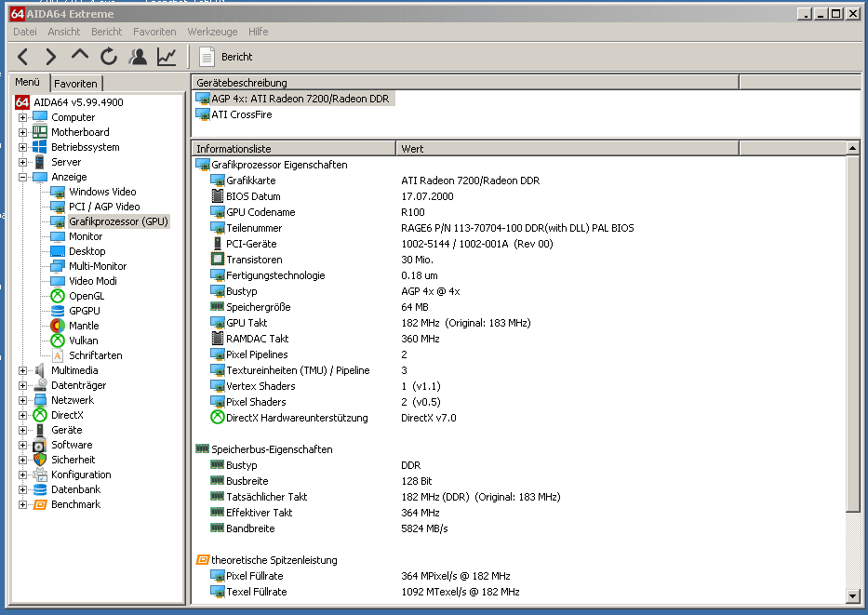868x615 pixels.
Task: Expand the Geräte tree node
Action: (x=22, y=430)
